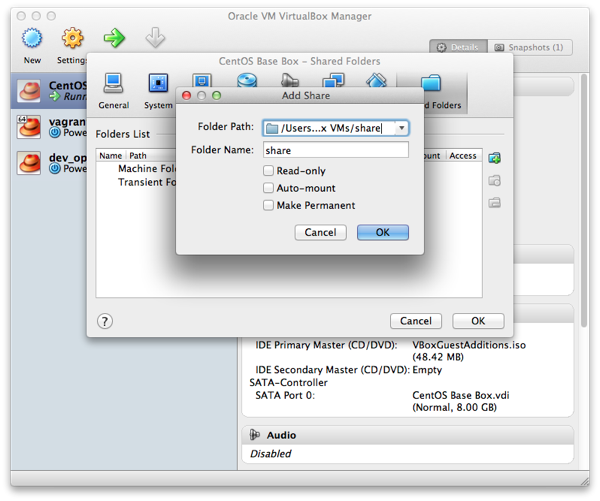Switch to the Details tab

[x=459, y=47]
